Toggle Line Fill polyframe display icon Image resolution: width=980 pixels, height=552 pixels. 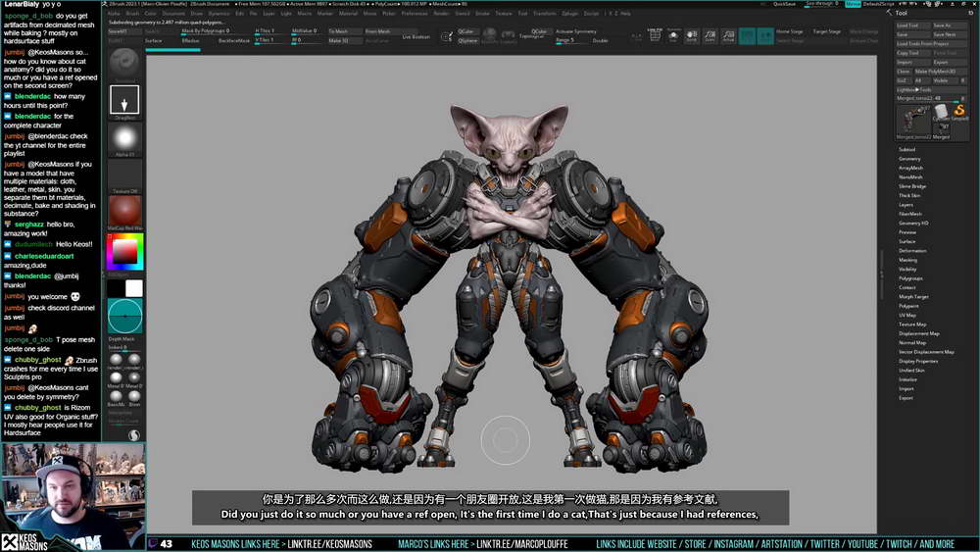655,35
